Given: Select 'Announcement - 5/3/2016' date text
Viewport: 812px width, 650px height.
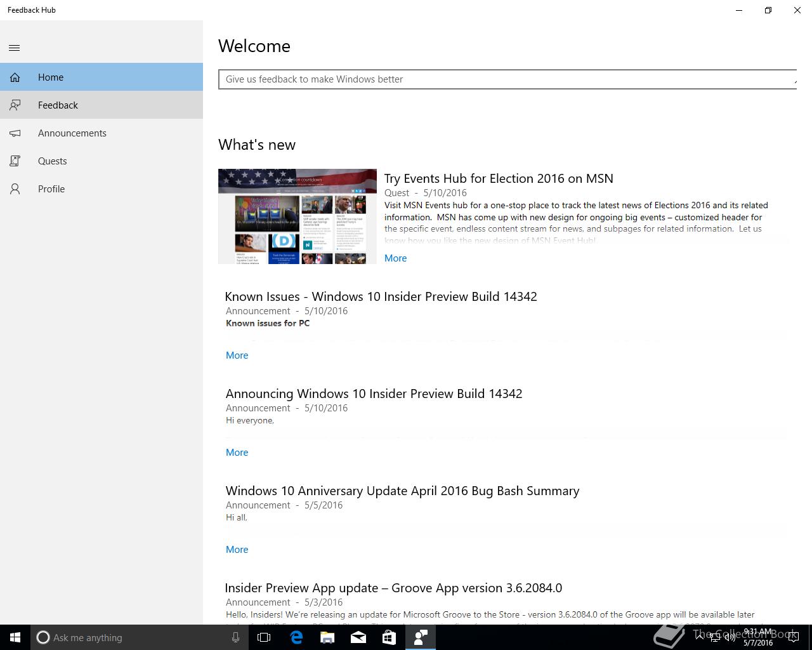Looking at the screenshot, I should [284, 602].
